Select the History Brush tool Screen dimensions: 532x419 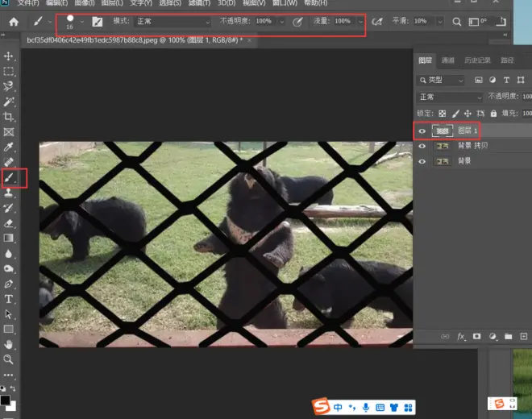click(9, 208)
